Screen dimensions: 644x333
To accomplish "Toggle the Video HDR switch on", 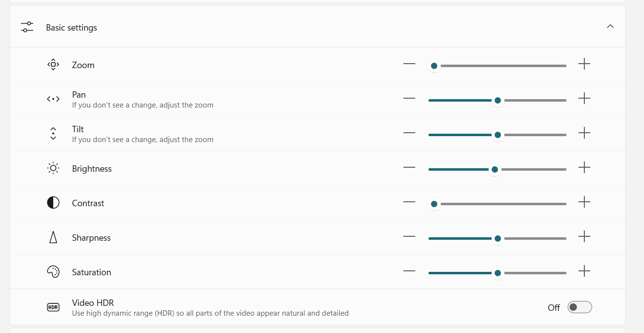I will coord(580,307).
